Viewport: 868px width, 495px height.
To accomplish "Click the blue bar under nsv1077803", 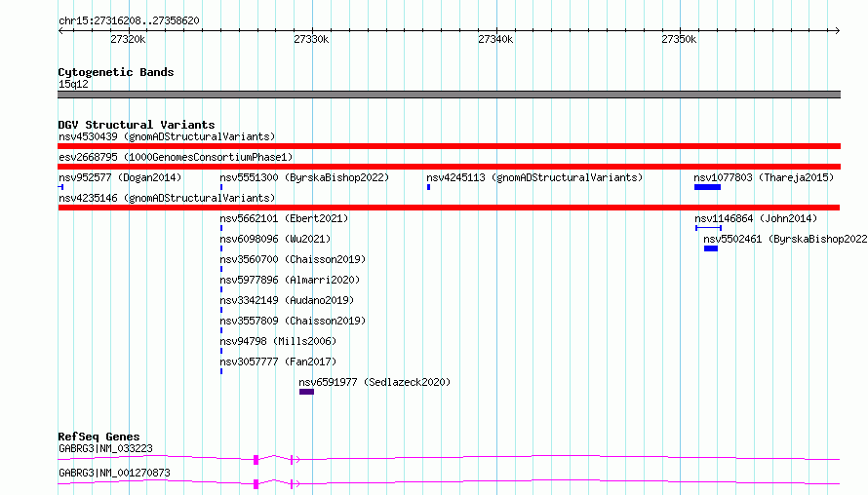I will pos(707,187).
